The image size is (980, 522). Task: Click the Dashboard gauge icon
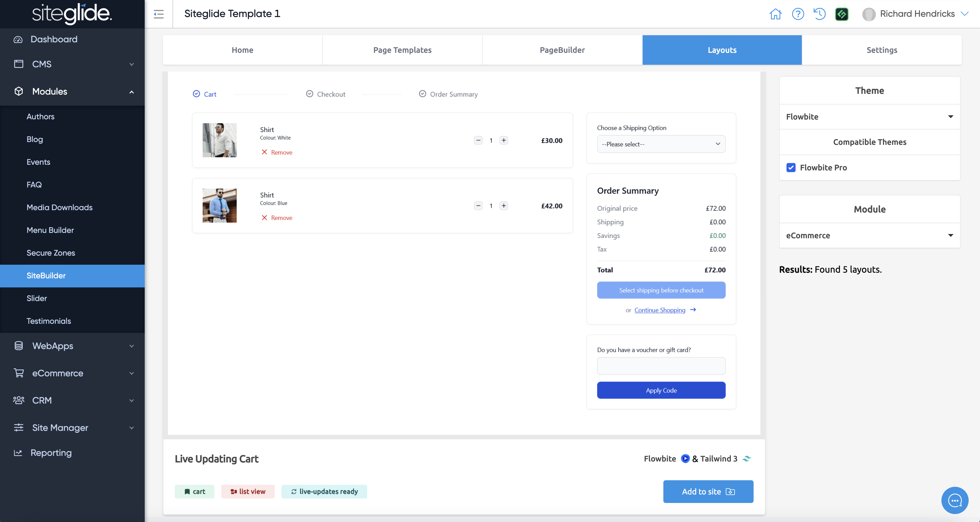pos(18,39)
